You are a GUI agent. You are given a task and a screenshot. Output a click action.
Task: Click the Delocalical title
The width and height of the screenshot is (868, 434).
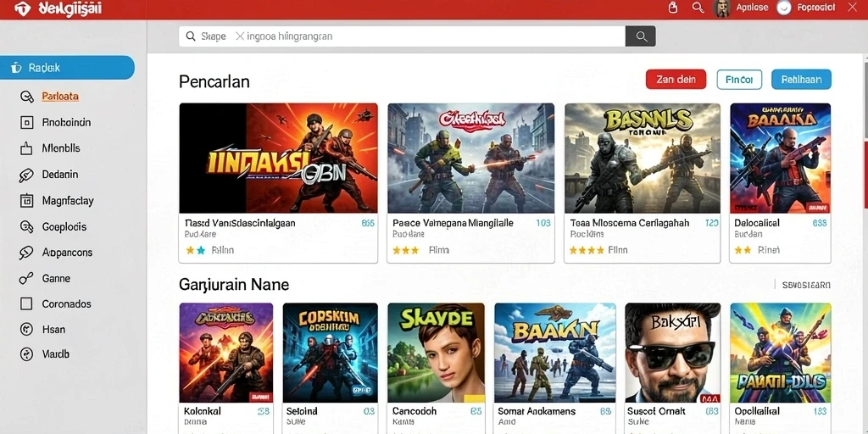tap(757, 223)
